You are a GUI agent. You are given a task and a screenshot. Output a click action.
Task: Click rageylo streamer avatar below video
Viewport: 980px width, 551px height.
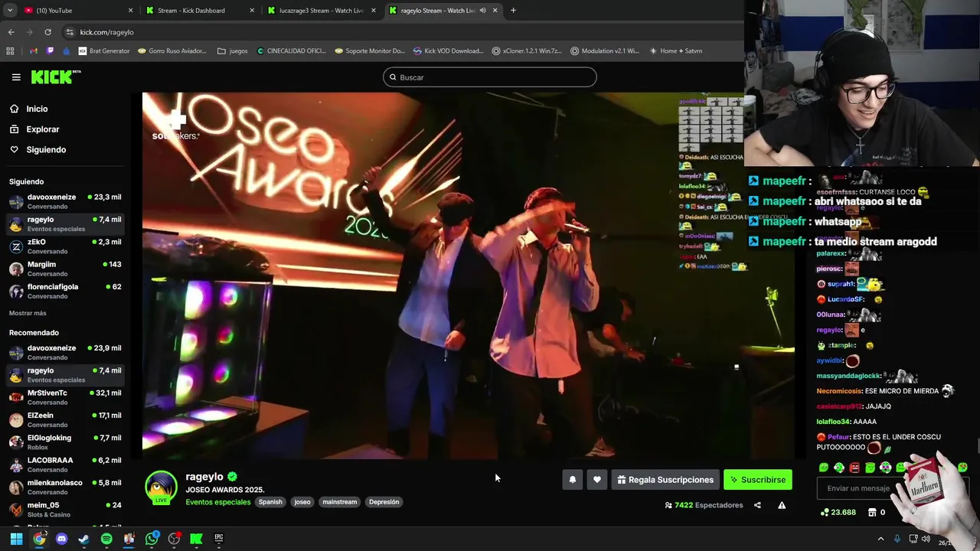(x=162, y=487)
